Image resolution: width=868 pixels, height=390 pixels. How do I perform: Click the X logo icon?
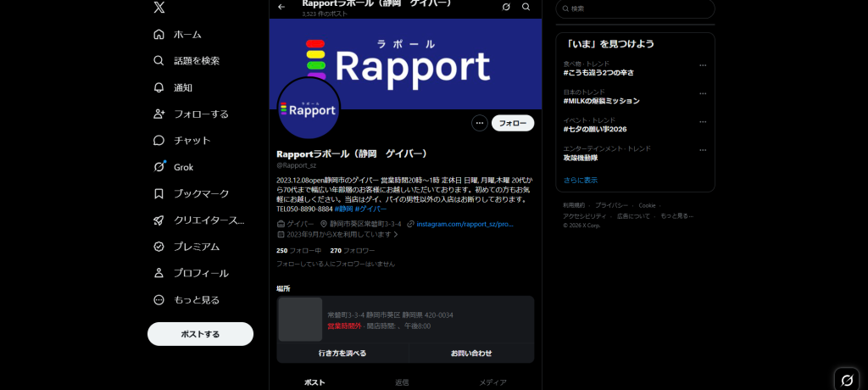(x=159, y=7)
